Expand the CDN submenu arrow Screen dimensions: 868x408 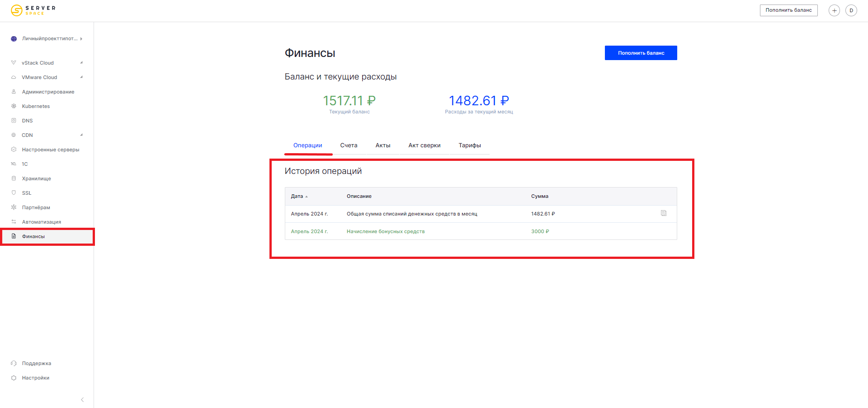tap(81, 135)
